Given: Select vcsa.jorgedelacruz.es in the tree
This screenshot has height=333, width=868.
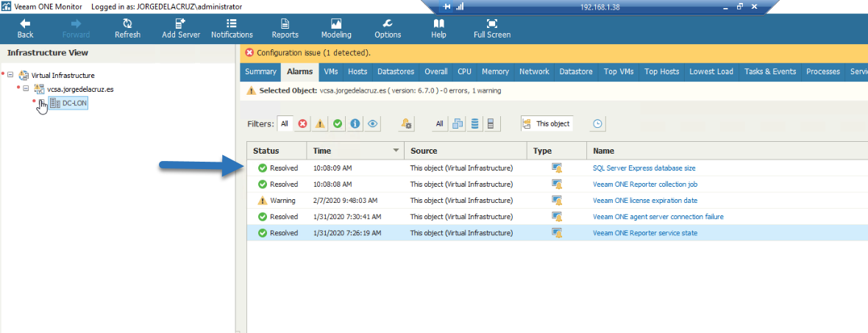Looking at the screenshot, I should click(81, 89).
